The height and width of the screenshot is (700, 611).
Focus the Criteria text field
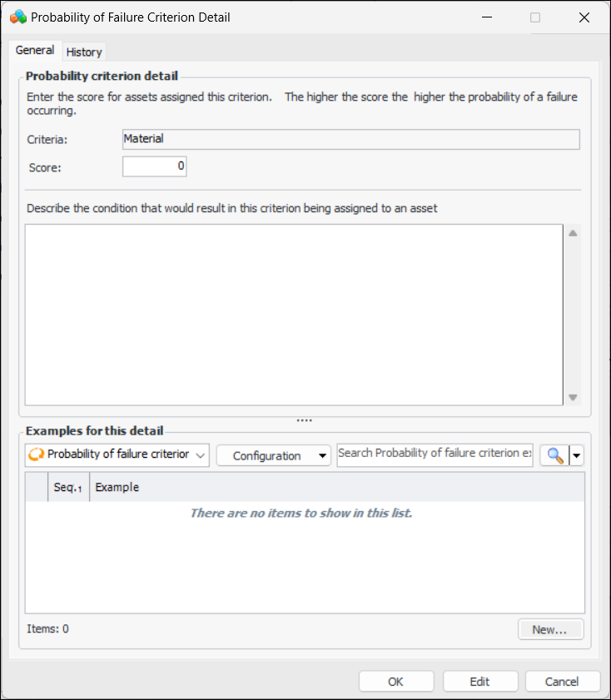tap(350, 139)
